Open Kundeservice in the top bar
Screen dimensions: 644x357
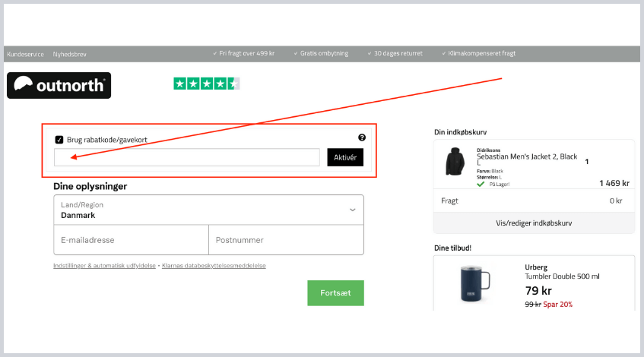pyautogui.click(x=26, y=54)
